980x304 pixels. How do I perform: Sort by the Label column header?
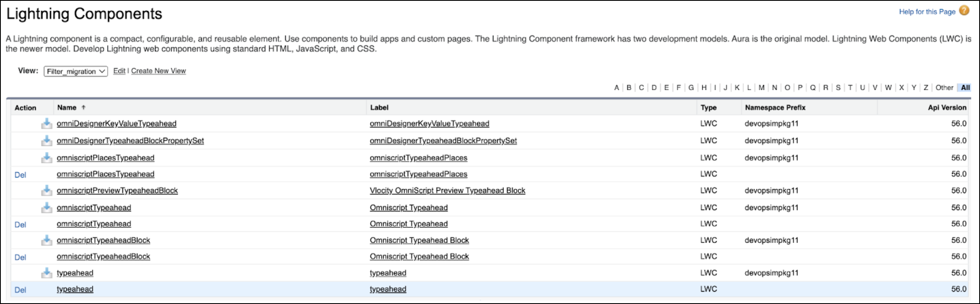[379, 108]
